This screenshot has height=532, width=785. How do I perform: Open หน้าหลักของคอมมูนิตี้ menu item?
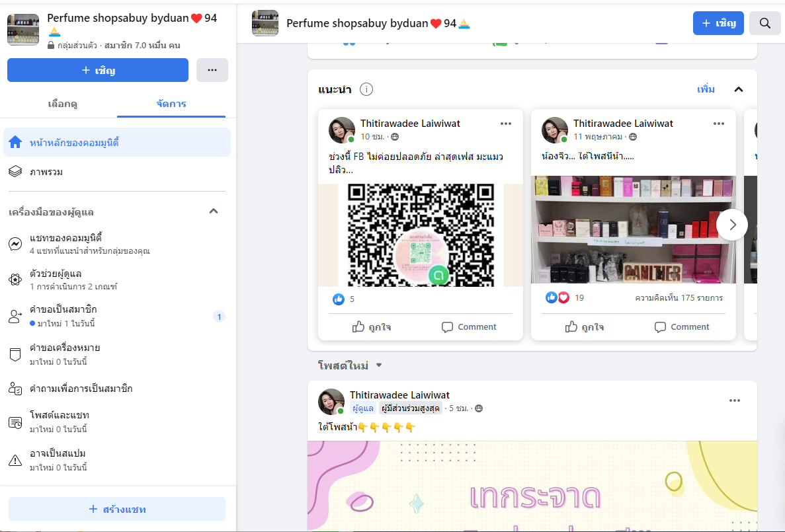[116, 142]
